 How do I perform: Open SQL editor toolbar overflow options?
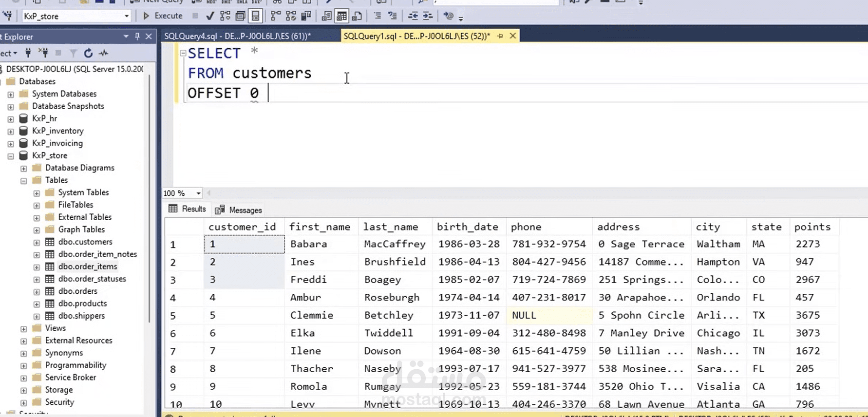tap(461, 18)
